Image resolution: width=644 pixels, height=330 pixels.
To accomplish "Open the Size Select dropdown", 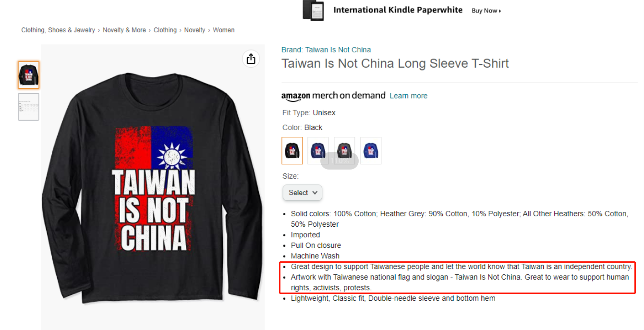I will pyautogui.click(x=303, y=193).
